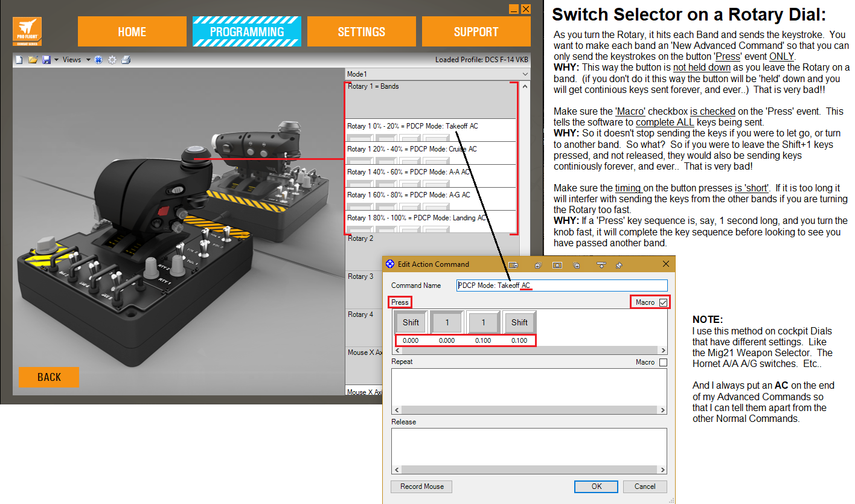This screenshot has width=855, height=504.
Task: Switch to the PROGRAMMING tab
Action: tap(247, 31)
